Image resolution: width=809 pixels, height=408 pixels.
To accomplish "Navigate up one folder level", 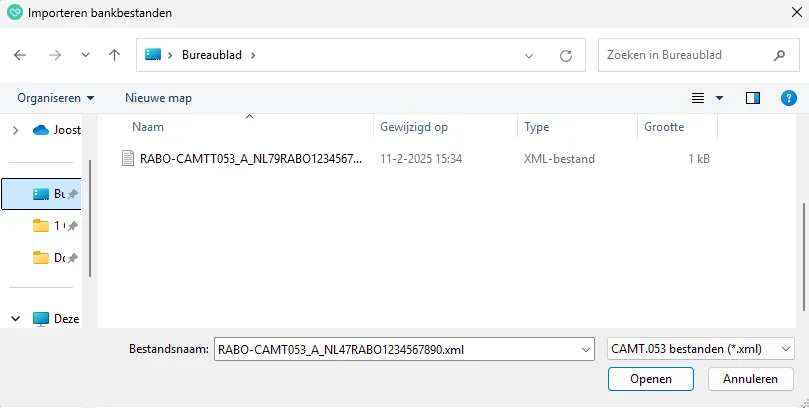I will click(114, 55).
